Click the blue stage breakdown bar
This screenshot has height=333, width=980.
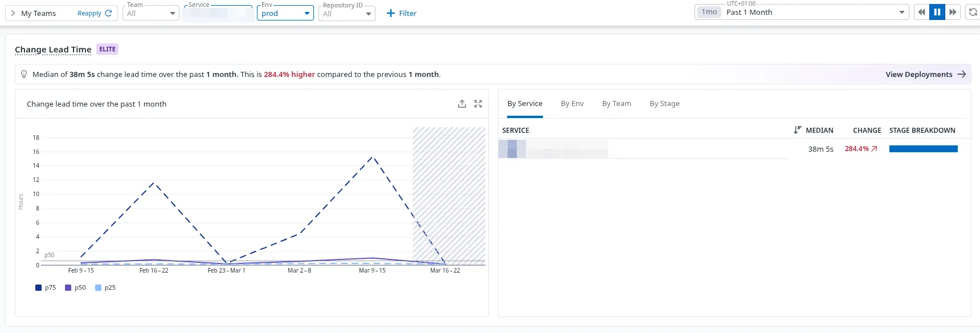click(924, 149)
